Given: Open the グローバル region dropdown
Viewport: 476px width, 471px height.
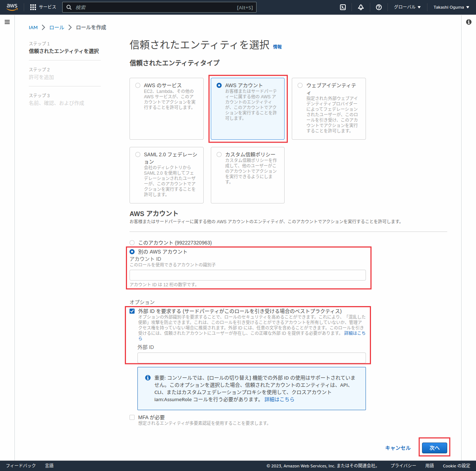Looking at the screenshot, I should click(407, 7).
